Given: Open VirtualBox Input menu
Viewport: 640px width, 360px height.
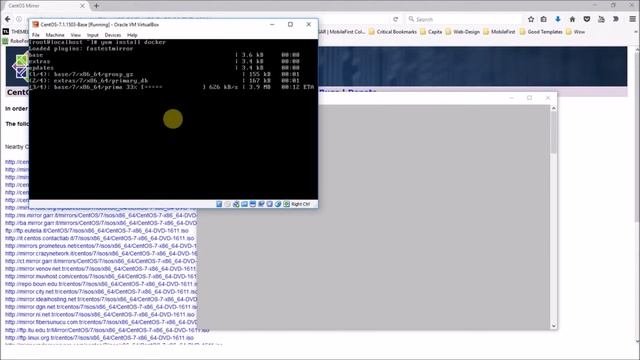Looking at the screenshot, I should click(x=93, y=35).
